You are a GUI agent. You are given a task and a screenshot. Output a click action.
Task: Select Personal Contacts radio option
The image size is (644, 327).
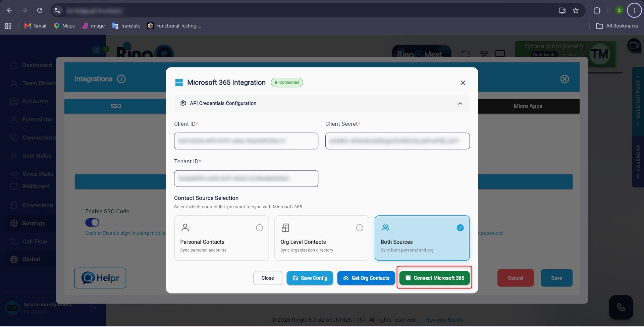pos(259,228)
